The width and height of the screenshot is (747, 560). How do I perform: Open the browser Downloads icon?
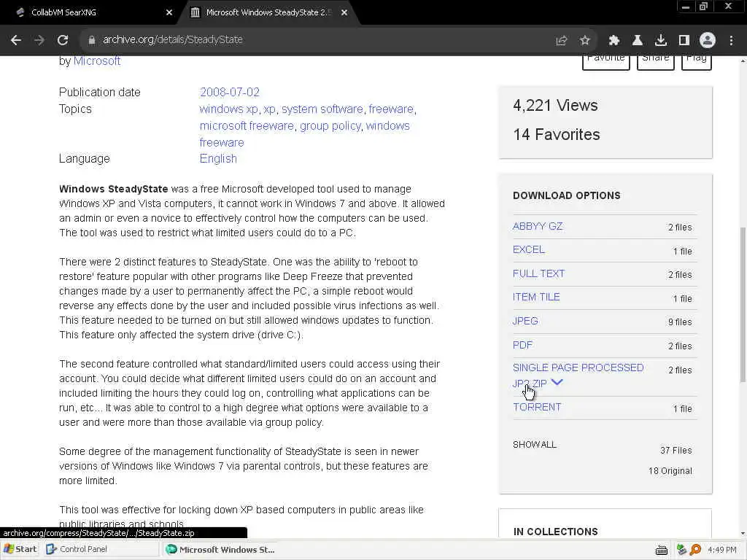point(661,41)
